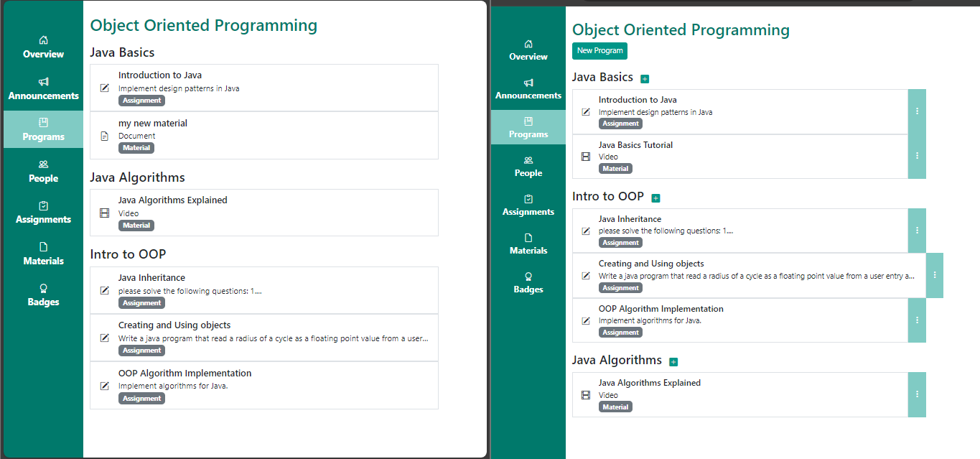The height and width of the screenshot is (459, 980).
Task: Click Intro to OOP heading in right window
Action: click(608, 196)
